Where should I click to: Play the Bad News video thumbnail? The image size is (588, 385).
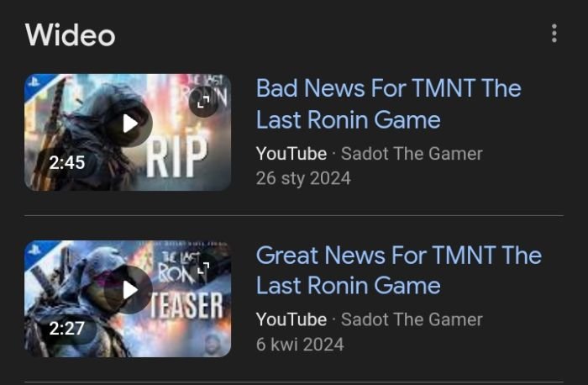point(129,124)
